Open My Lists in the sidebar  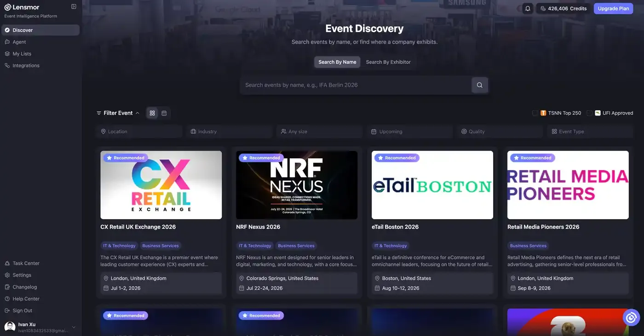pos(40,54)
